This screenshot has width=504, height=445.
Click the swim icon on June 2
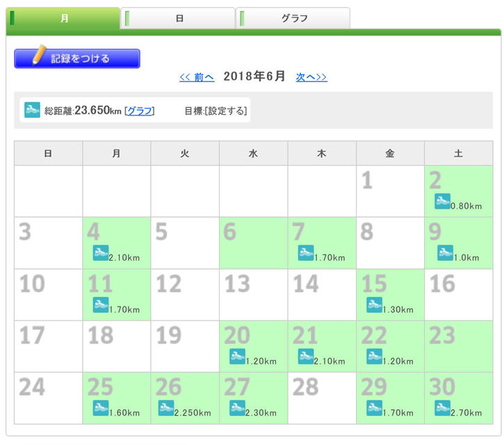coord(442,202)
